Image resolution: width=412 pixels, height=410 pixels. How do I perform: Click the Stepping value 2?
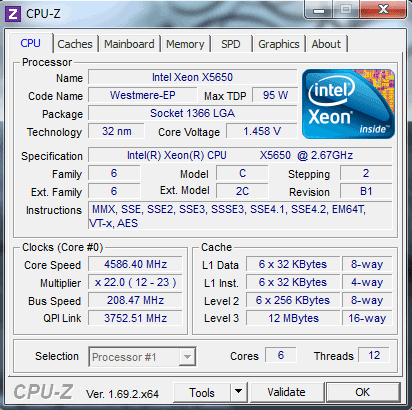click(x=366, y=173)
